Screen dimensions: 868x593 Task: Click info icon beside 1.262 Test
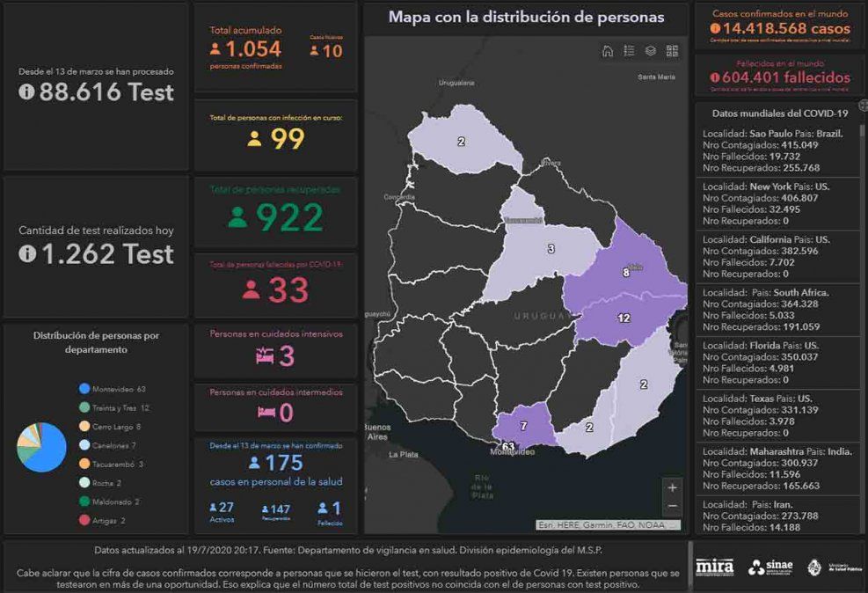(26, 254)
